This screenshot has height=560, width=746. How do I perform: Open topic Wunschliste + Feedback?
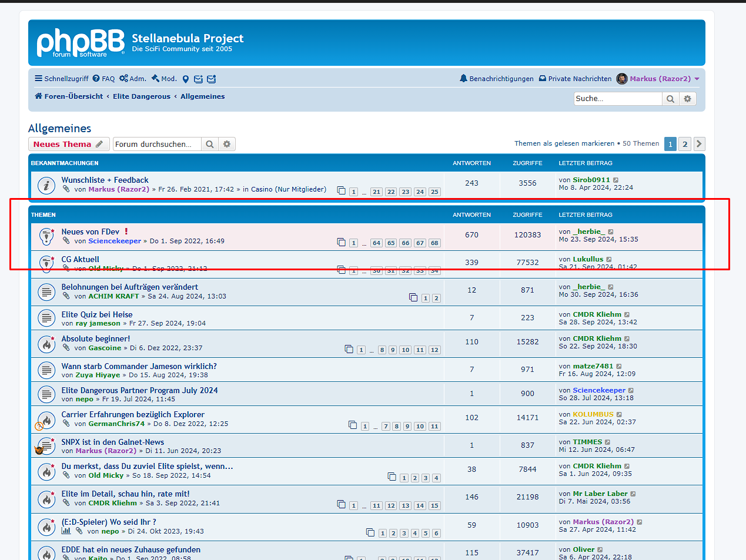pyautogui.click(x=105, y=180)
